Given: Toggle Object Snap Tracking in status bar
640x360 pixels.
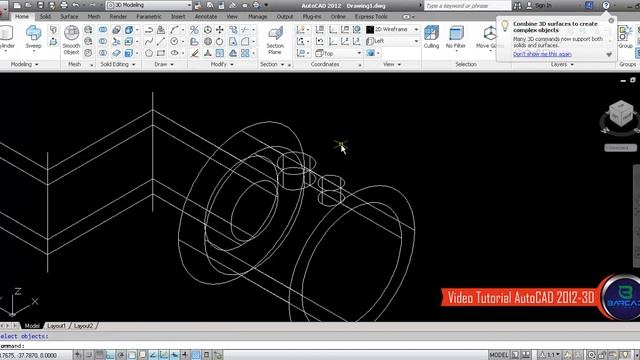Looking at the screenshot, I should point(153,355).
